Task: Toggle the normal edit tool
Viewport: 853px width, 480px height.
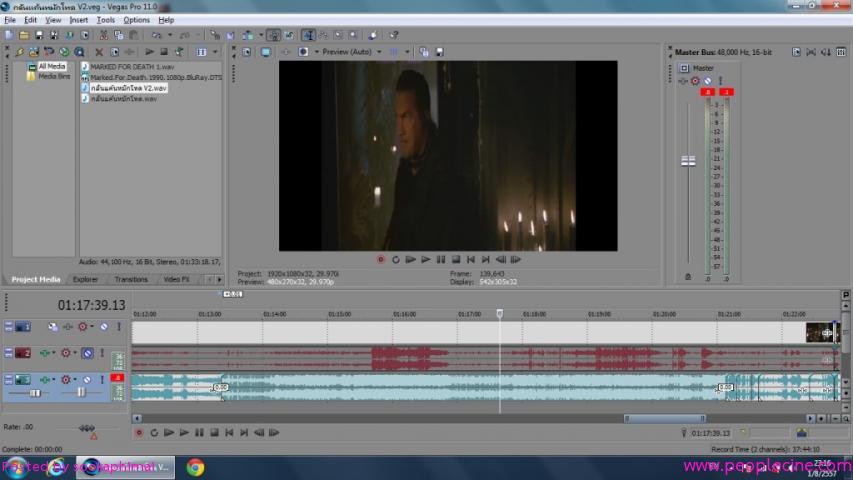Action: click(x=308, y=35)
